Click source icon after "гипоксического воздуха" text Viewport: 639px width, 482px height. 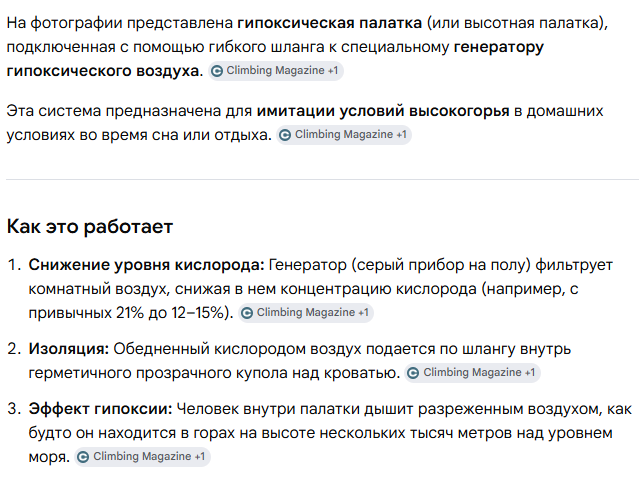pyautogui.click(x=217, y=71)
